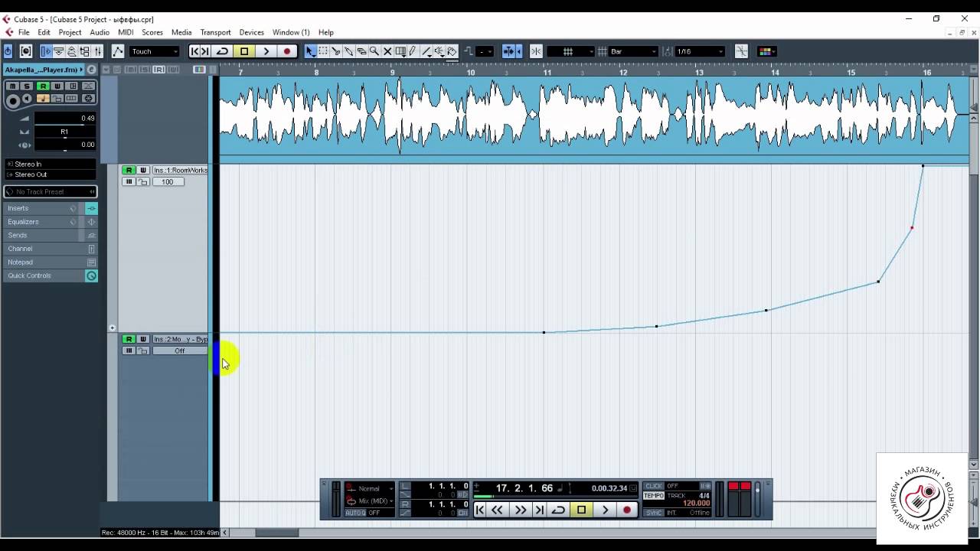Open the Devices menu
The width and height of the screenshot is (980, 551).
(251, 32)
